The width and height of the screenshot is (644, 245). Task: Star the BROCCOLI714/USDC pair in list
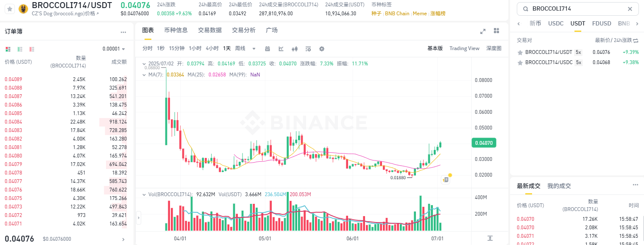coord(520,62)
